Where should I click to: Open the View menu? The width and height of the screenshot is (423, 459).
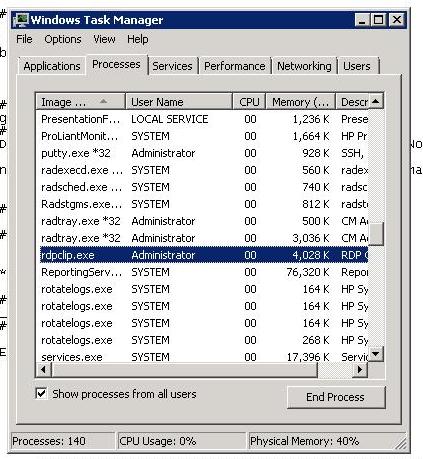coord(104,39)
